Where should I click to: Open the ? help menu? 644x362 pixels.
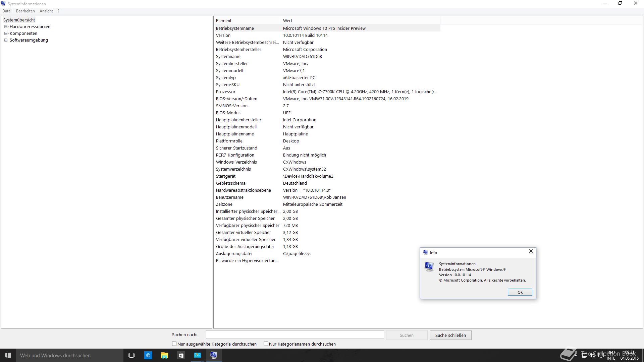[58, 11]
